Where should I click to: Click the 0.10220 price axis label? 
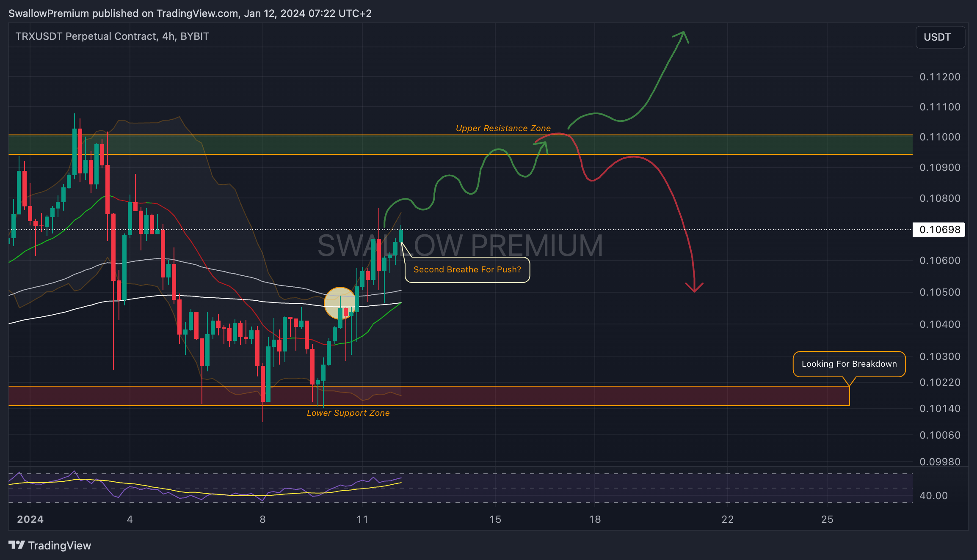(x=940, y=382)
